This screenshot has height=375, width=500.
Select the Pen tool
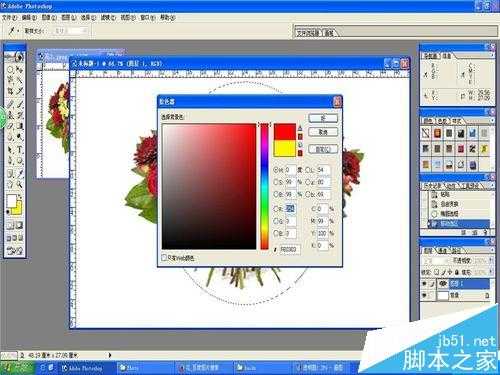click(10, 161)
